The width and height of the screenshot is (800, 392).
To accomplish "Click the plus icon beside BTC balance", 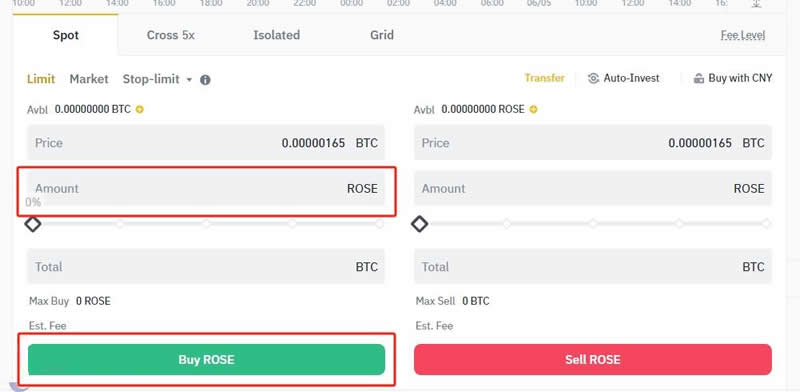I will click(139, 109).
